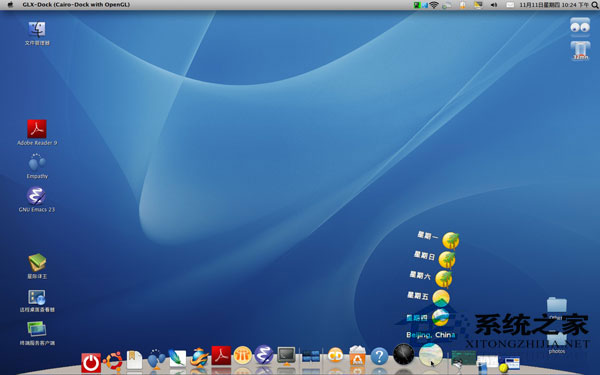Viewport: 600px width, 375px height.
Task: Open the black clock applet in the dock
Action: click(x=404, y=354)
